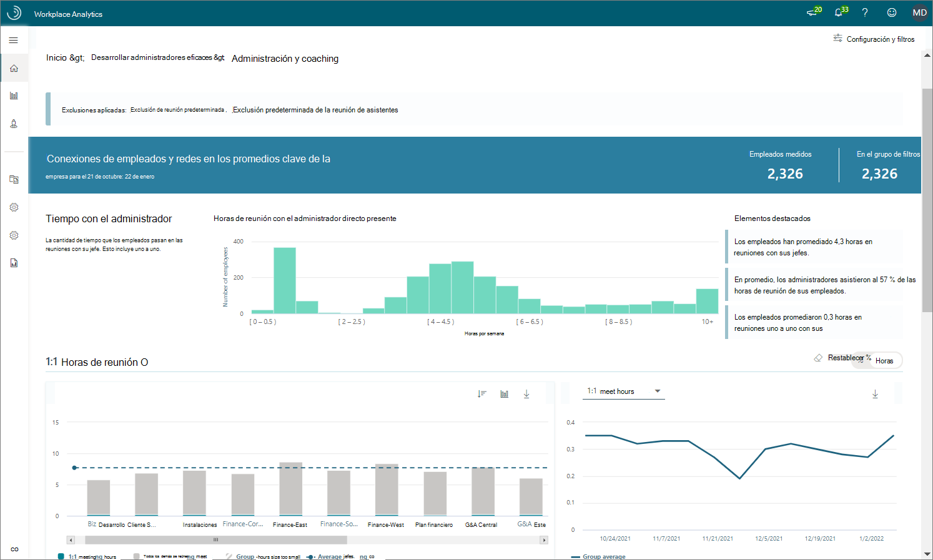Click the Finance-So... axis label
Viewport: 933px width, 560px height.
click(x=339, y=524)
